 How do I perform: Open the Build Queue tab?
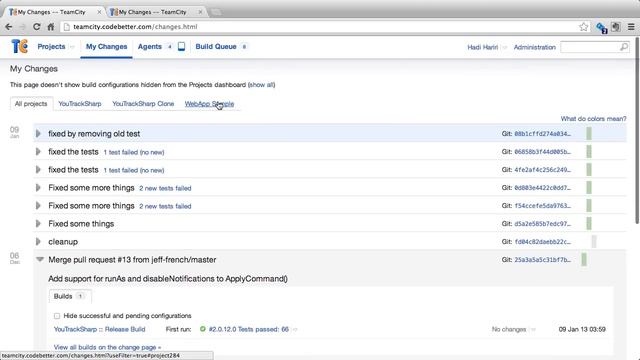216,47
